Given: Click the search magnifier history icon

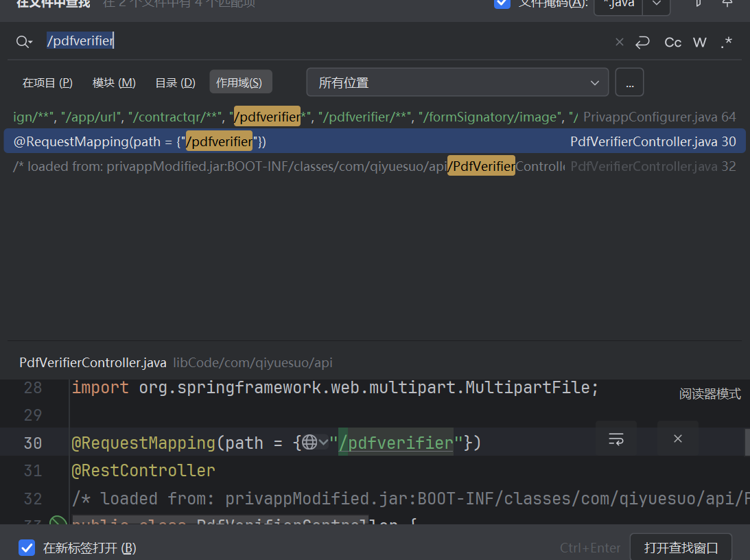Looking at the screenshot, I should (x=24, y=42).
